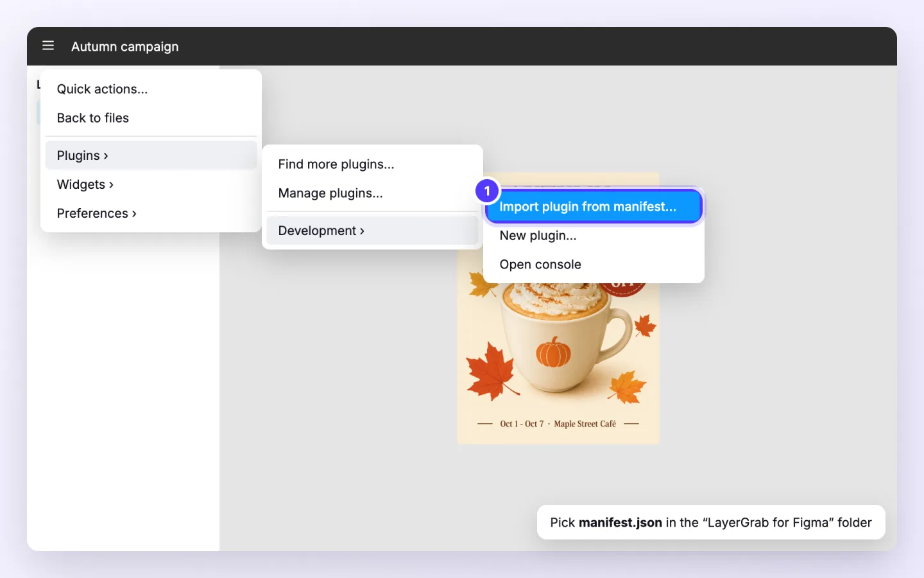Viewport: 924px width, 578px height.
Task: Choose New plugin... option
Action: (x=594, y=236)
